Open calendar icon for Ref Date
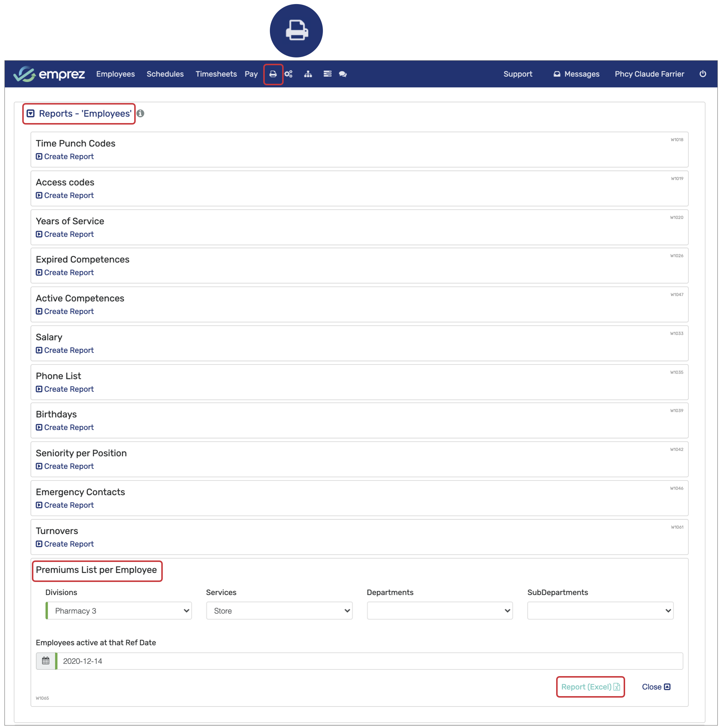The width and height of the screenshot is (723, 728). (46, 661)
